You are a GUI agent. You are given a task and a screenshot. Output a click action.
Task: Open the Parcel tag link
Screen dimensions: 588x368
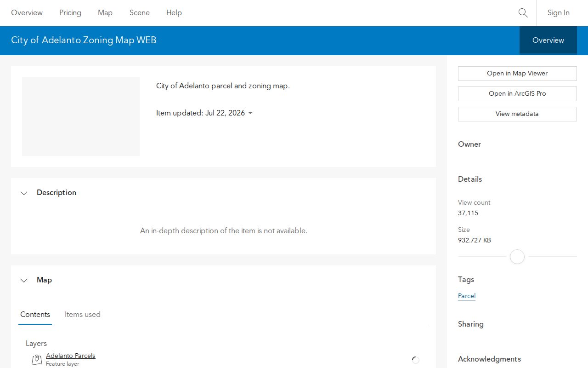tap(467, 296)
